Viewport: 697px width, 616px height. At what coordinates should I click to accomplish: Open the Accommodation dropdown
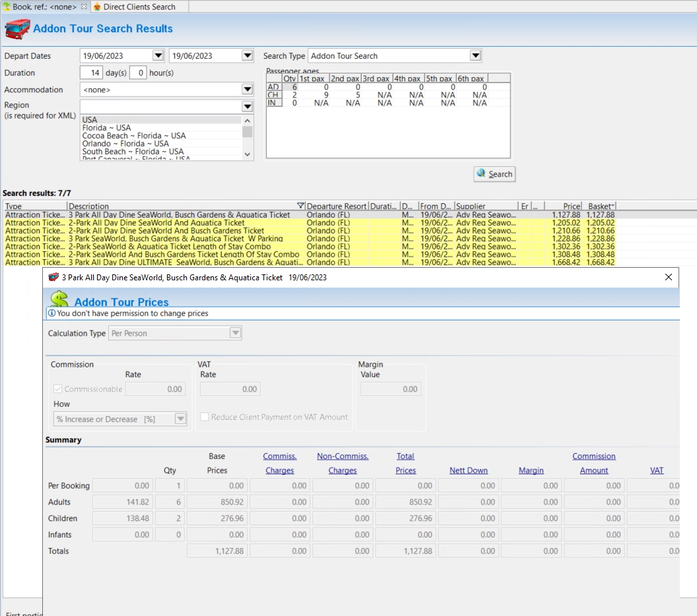pos(248,90)
